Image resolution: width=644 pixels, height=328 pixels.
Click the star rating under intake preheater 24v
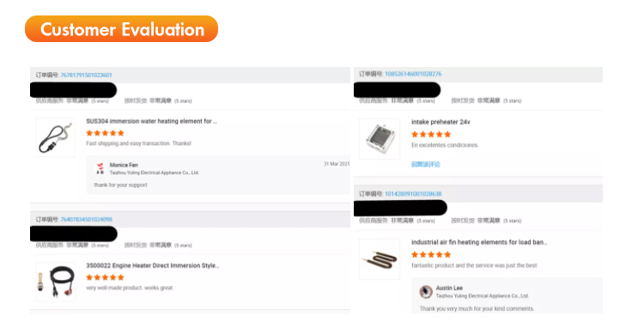[431, 134]
